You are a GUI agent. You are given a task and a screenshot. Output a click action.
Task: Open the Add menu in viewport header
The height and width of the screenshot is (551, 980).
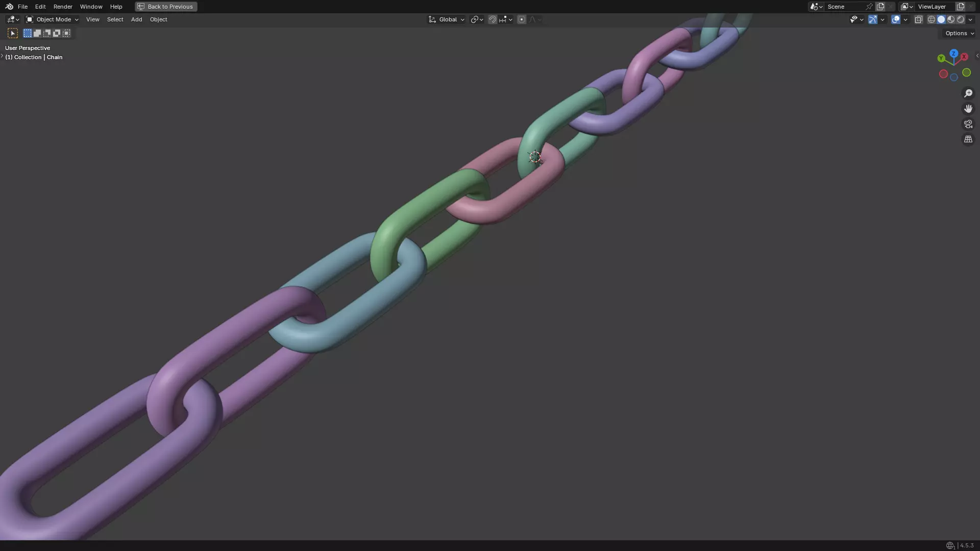click(x=136, y=19)
